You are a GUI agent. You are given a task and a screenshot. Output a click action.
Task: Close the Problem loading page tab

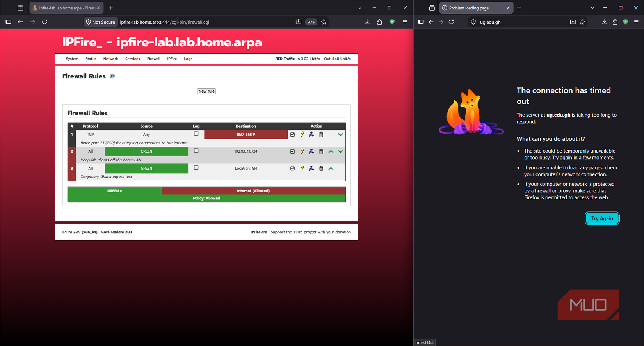(x=508, y=8)
